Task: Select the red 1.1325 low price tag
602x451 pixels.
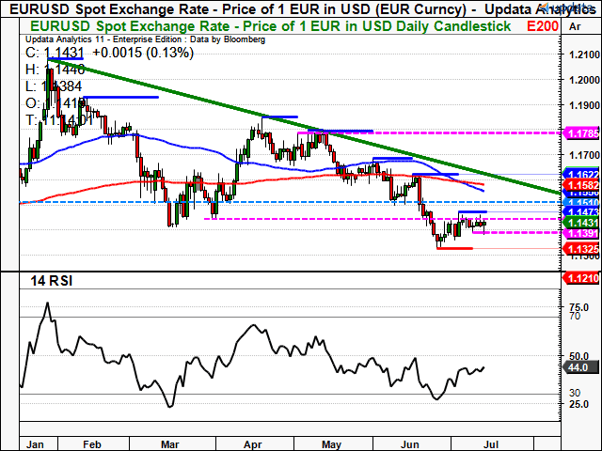Action: (581, 249)
